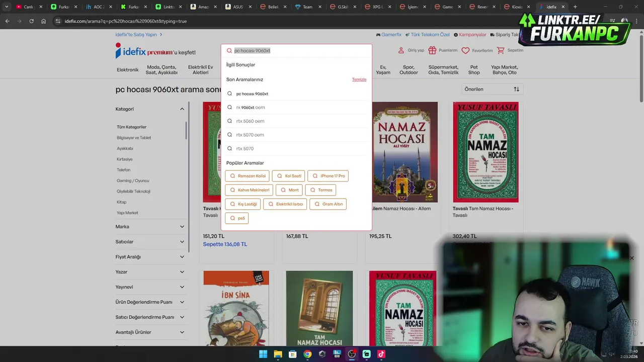Select the popular search chip iPhone 17 Pro

[x=328, y=176]
